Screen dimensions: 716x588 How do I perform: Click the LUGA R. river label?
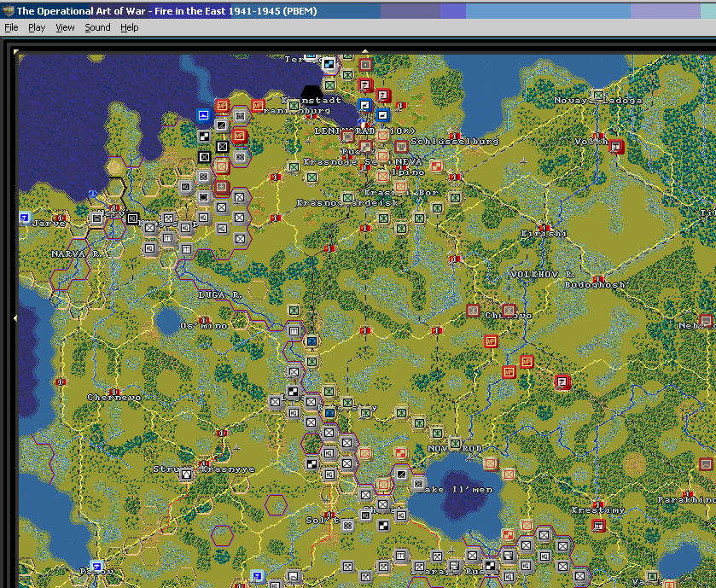(x=220, y=295)
